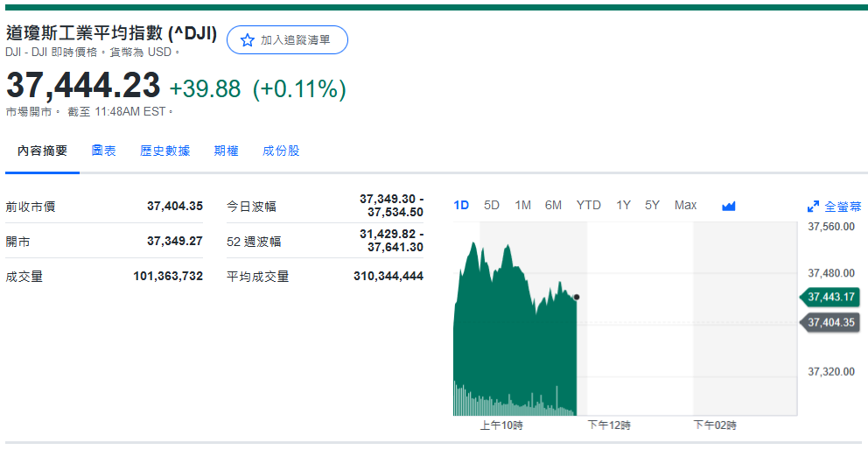Show the YTD chart range

pos(588,206)
